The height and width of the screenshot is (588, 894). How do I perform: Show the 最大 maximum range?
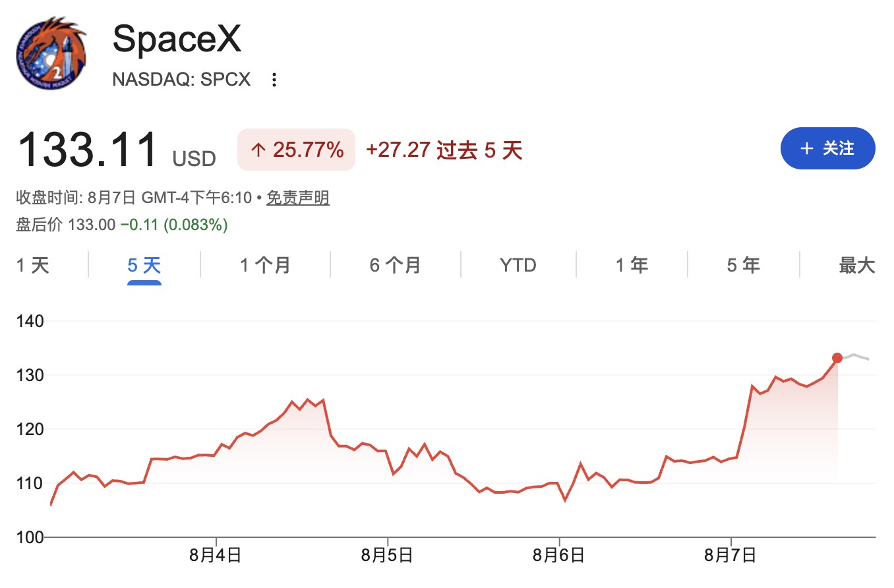[857, 266]
